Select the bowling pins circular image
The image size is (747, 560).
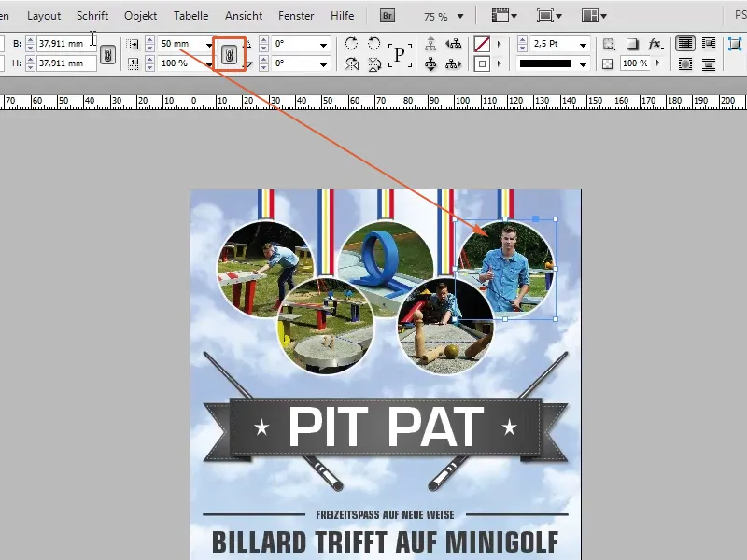click(x=445, y=326)
